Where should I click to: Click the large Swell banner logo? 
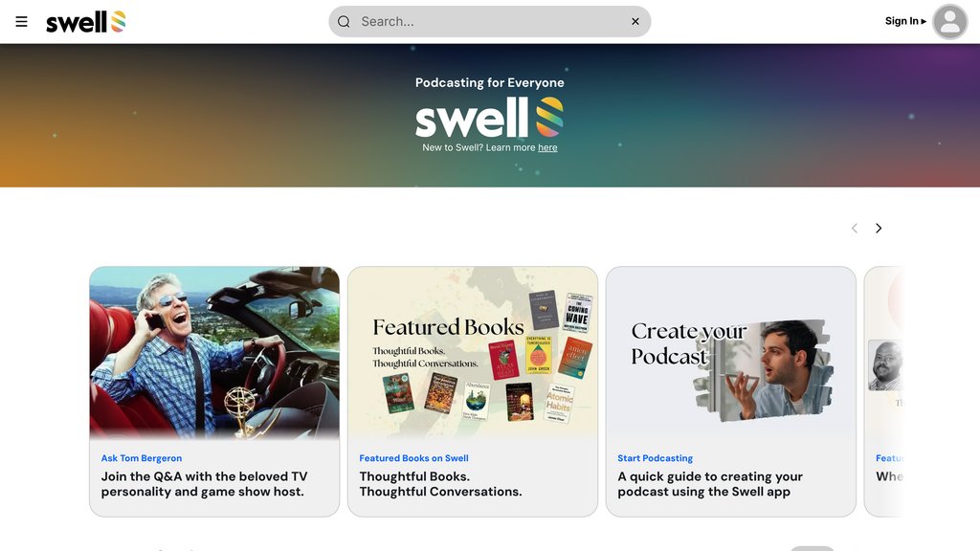[489, 118]
